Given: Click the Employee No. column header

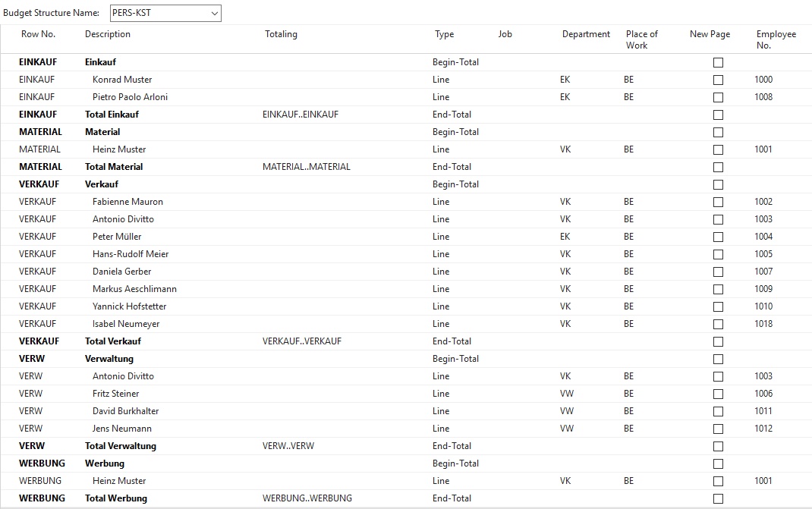Looking at the screenshot, I should [776, 39].
